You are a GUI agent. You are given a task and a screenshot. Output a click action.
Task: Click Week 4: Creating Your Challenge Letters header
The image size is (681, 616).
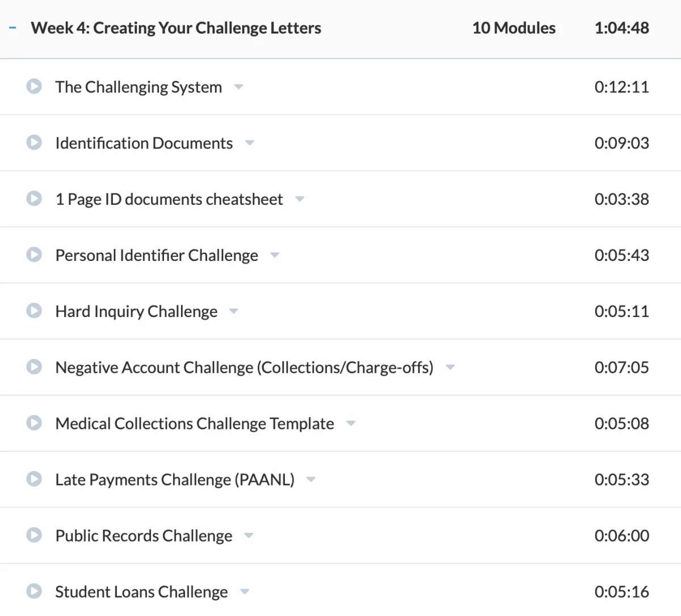(176, 28)
